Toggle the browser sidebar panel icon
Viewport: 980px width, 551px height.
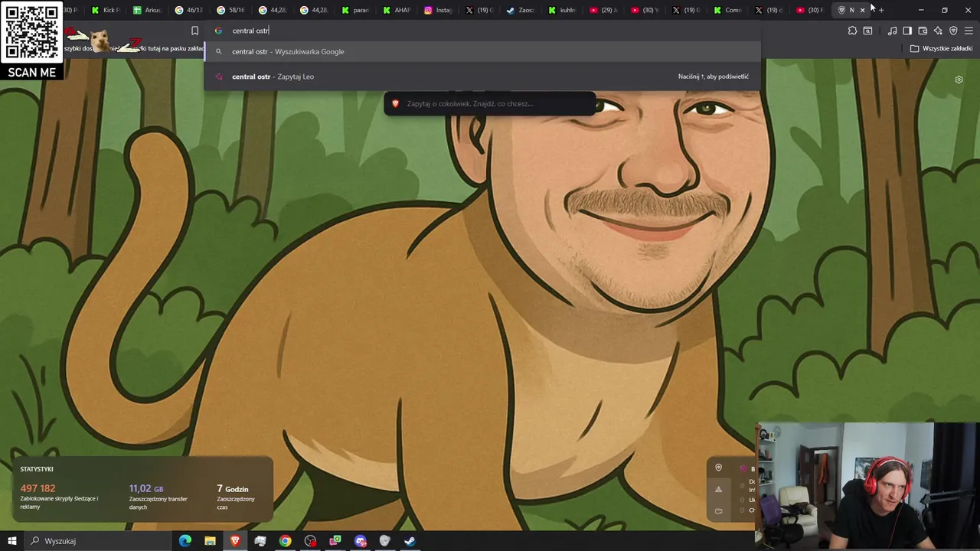[907, 31]
